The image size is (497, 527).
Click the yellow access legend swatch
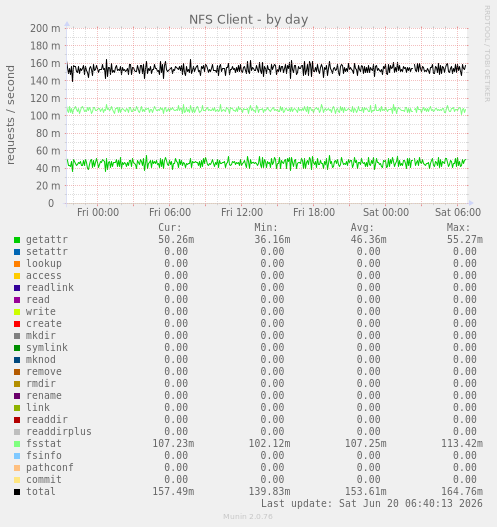pos(17,276)
